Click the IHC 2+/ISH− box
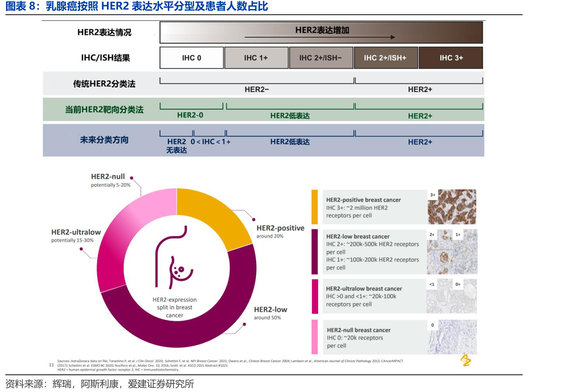This screenshot has width=569, height=392. coord(321,58)
